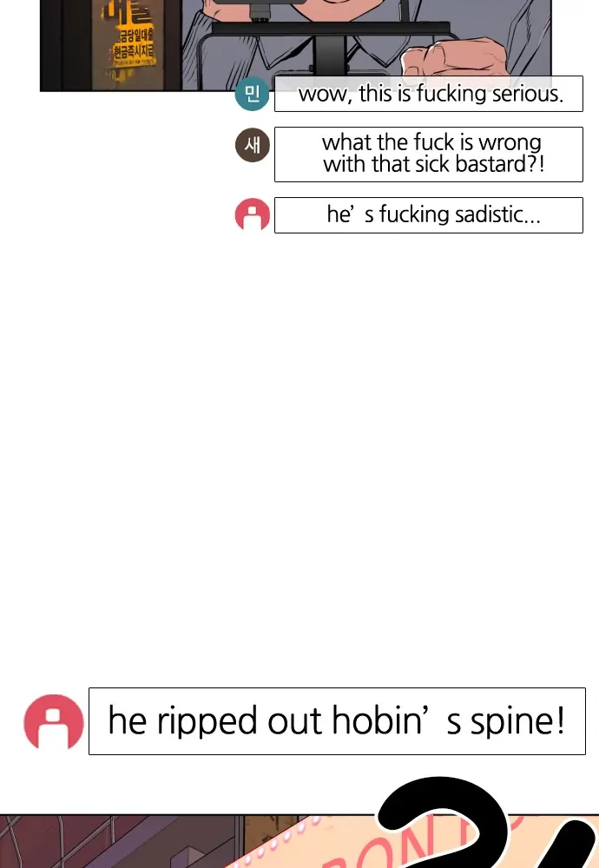The width and height of the screenshot is (599, 868).
Task: Click the teal avatar with Korean letter 민
Action: pyautogui.click(x=252, y=94)
